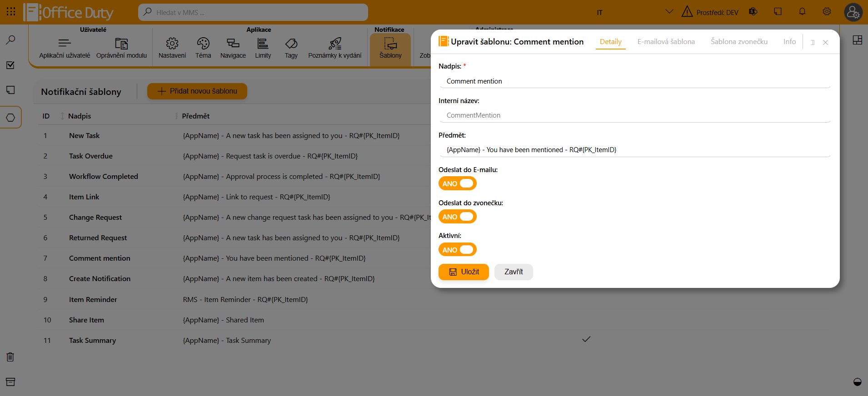Image resolution: width=868 pixels, height=396 pixels.
Task: Open the sidebar trash bin icon
Action: 10,357
